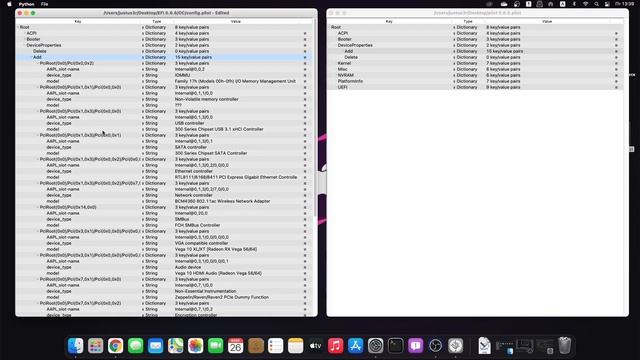
Task: Expand the NVRAM node in right window
Action: point(336,75)
